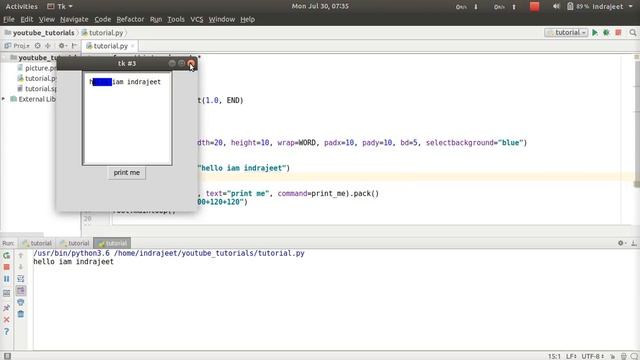Select the tutorial.py editor tab
Viewport: 640px width, 360px height.
coord(110,46)
